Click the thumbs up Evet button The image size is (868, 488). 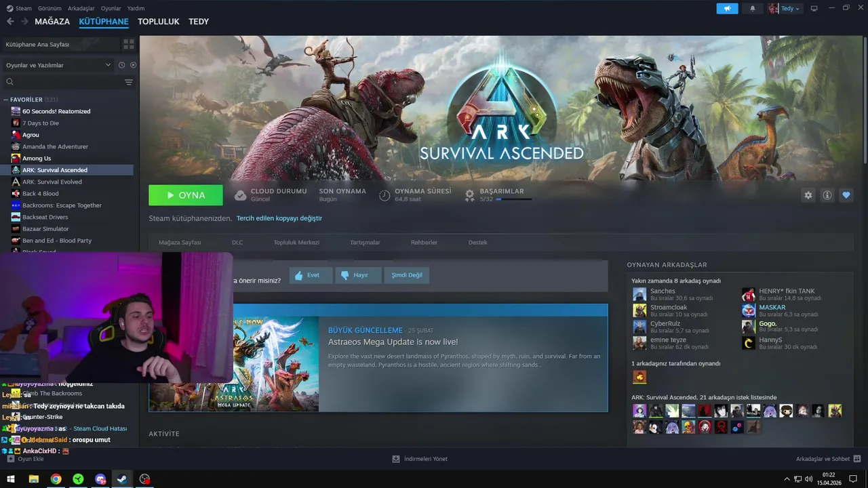pyautogui.click(x=311, y=275)
